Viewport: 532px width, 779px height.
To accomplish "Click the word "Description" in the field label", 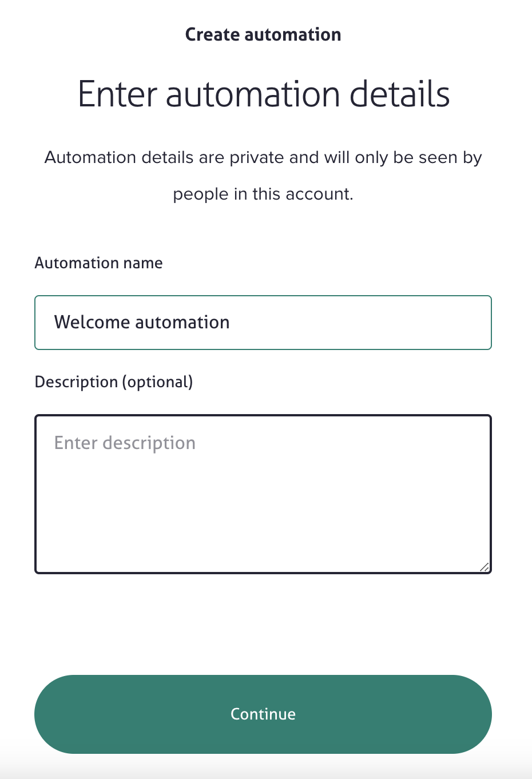I will (x=76, y=382).
